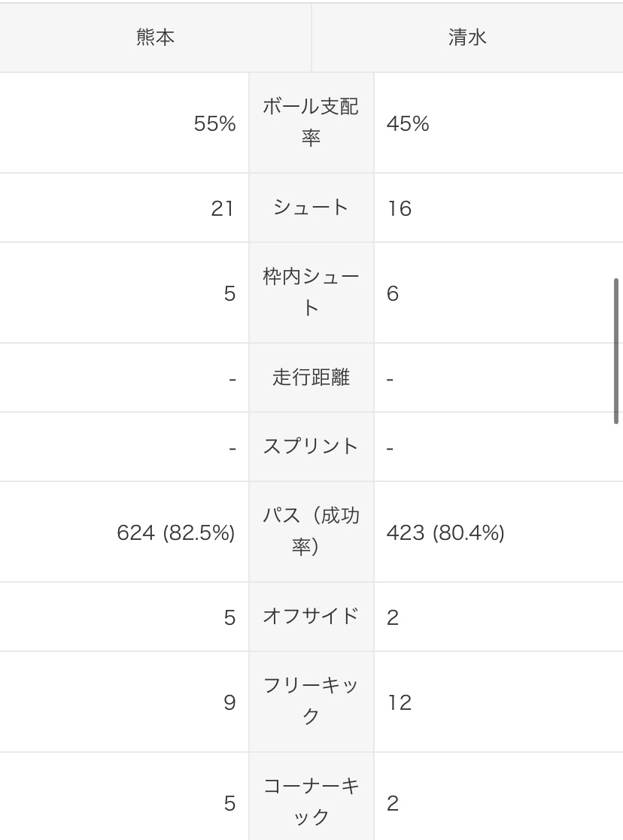The image size is (623, 840).
Task: Click the 走行距離 row label
Action: (x=311, y=378)
